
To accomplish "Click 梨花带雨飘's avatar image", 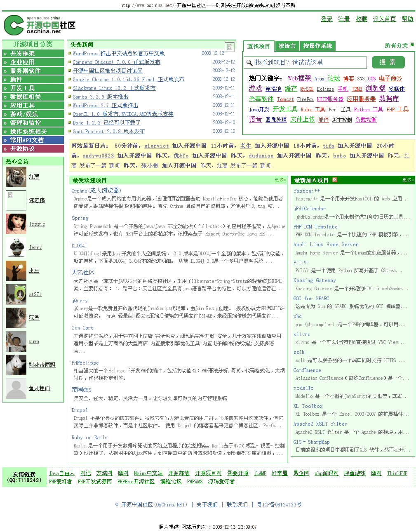I will [x=16, y=365].
